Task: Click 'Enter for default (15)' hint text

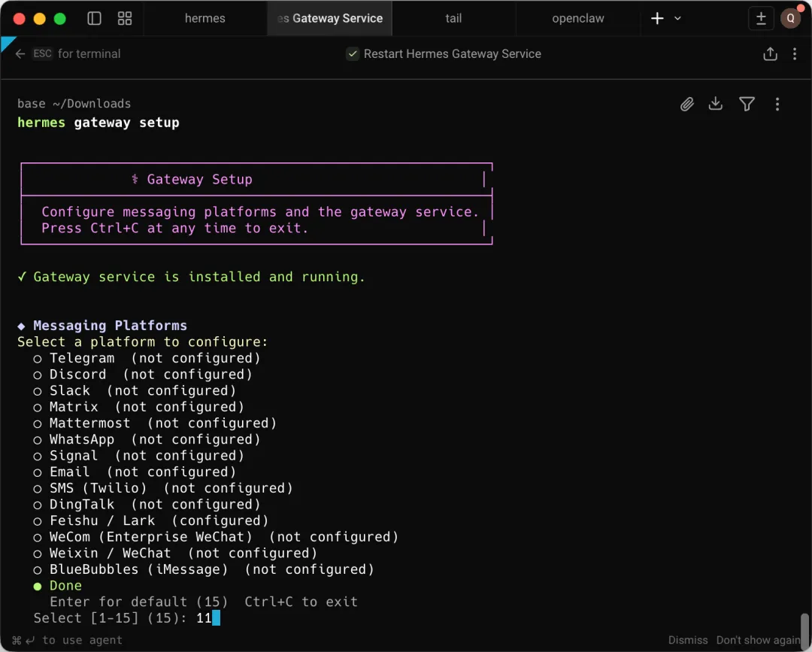Action: click(x=139, y=602)
